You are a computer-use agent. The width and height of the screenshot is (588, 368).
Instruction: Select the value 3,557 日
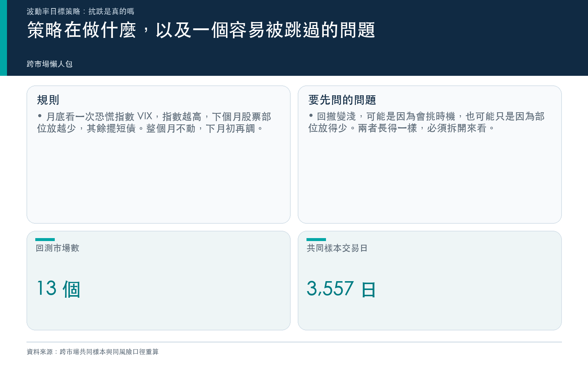point(341,289)
